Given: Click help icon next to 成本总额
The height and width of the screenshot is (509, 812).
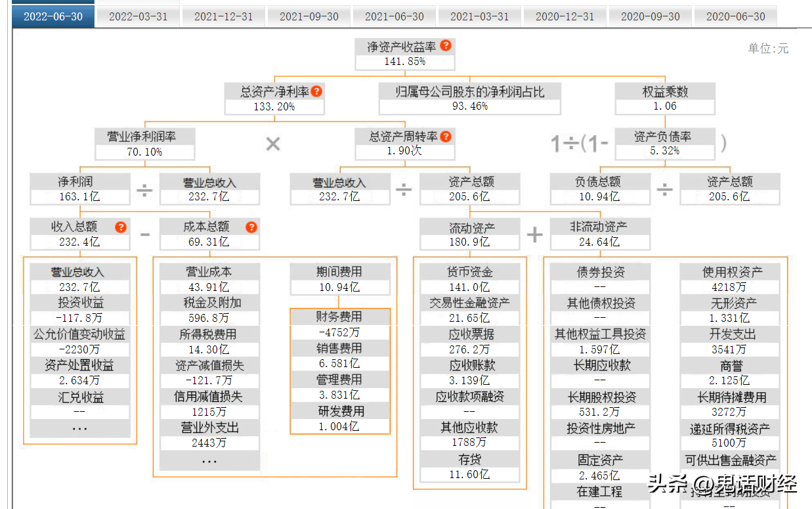Looking at the screenshot, I should [251, 227].
